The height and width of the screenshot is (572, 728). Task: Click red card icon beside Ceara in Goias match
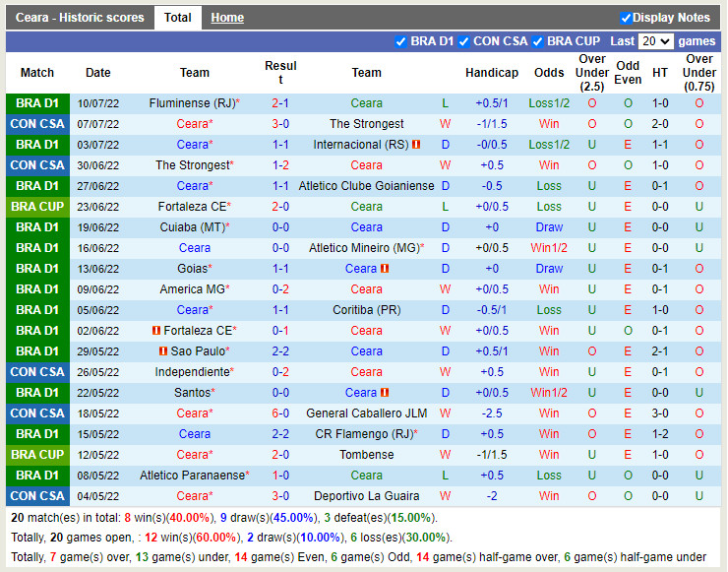385,269
